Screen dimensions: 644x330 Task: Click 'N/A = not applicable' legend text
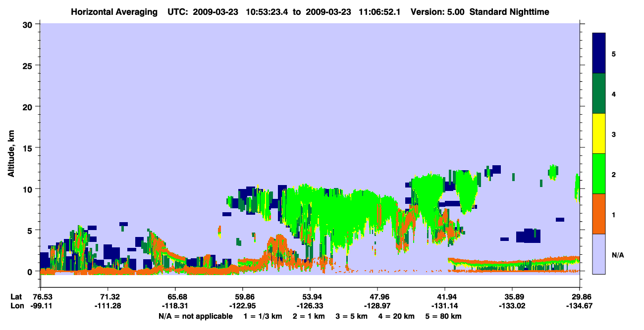click(x=196, y=316)
